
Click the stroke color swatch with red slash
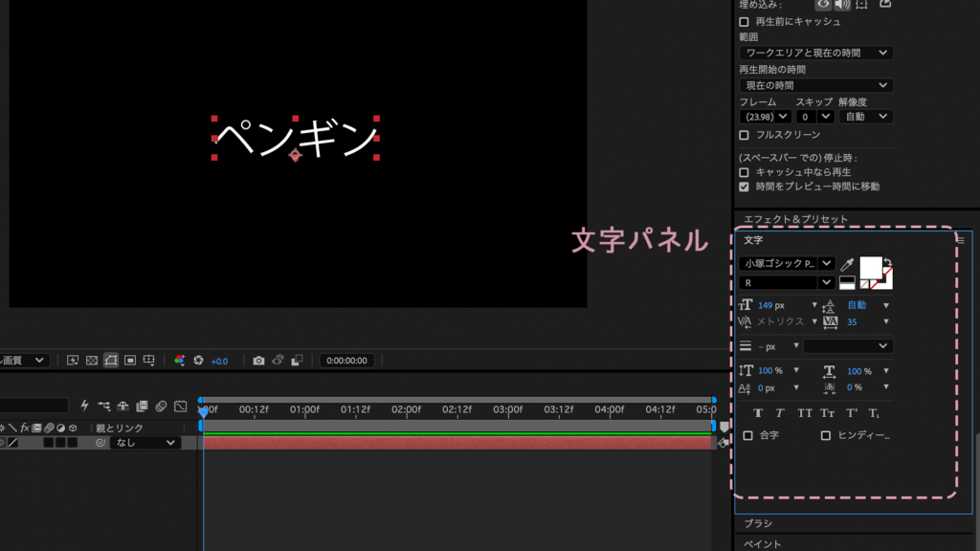pos(887,281)
